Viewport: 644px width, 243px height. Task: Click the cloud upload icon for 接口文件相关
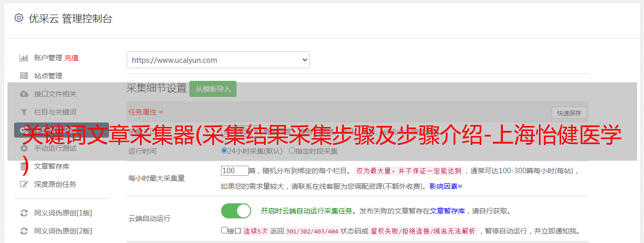[24, 94]
